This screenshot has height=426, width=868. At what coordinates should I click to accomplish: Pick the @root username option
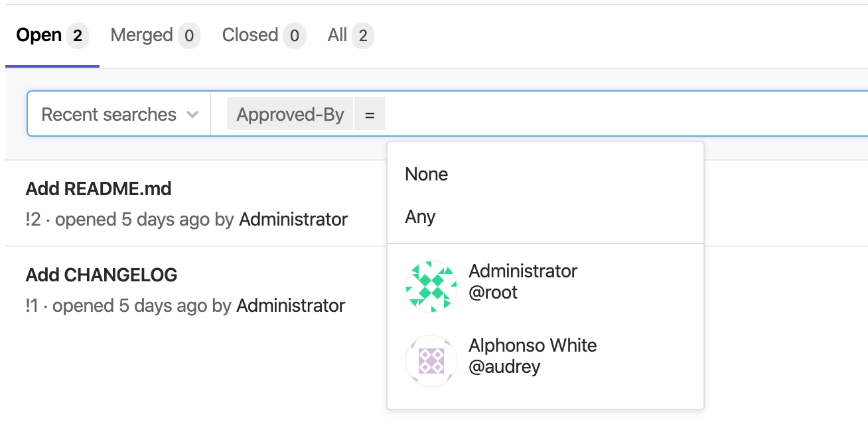(493, 293)
